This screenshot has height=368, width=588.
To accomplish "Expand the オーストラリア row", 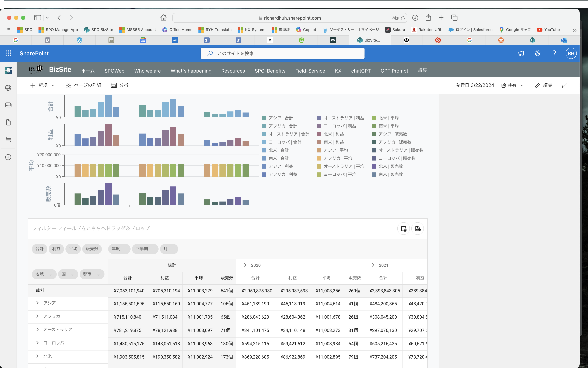I will point(37,329).
